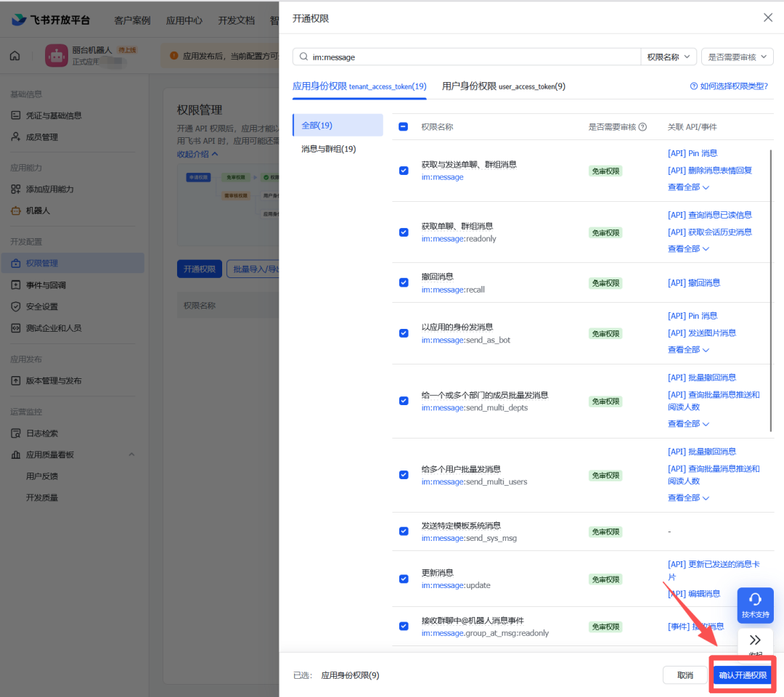Click the 机器人 robot sidebar icon
The height and width of the screenshot is (697, 784).
click(x=16, y=211)
